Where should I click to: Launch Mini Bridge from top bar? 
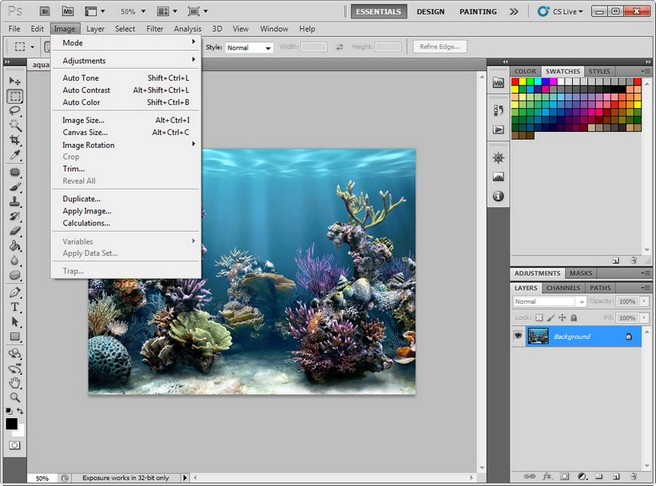(67, 11)
